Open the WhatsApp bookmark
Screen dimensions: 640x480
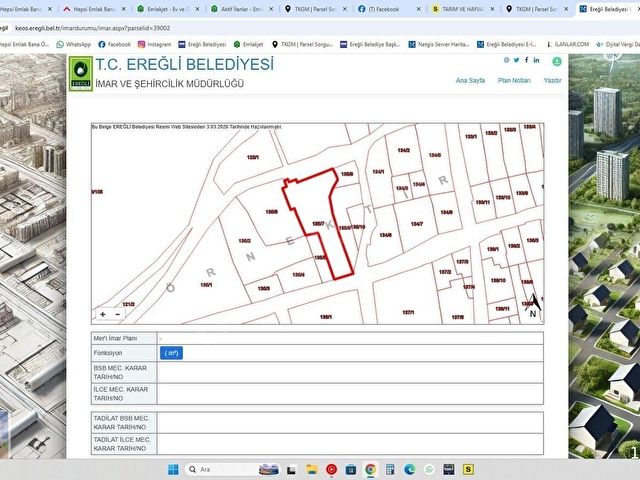point(74,44)
